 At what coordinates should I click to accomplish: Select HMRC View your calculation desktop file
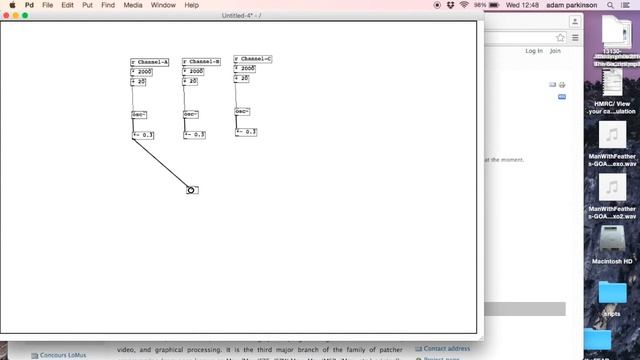pos(612,91)
